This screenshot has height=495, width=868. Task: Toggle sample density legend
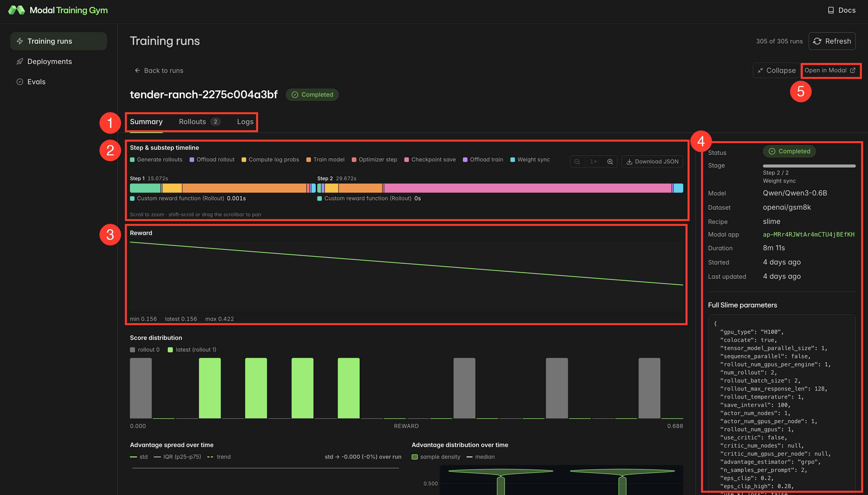tap(436, 457)
